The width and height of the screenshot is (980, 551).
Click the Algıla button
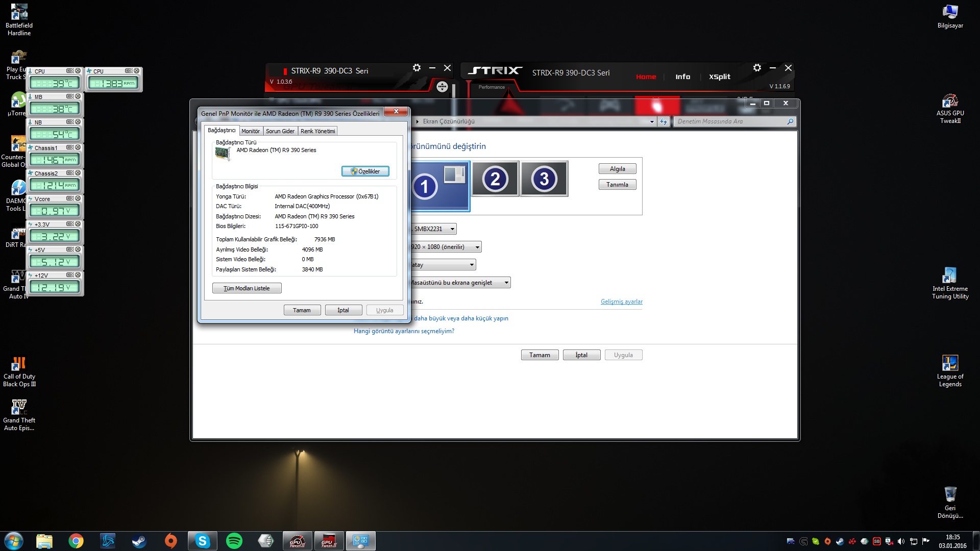pos(617,169)
